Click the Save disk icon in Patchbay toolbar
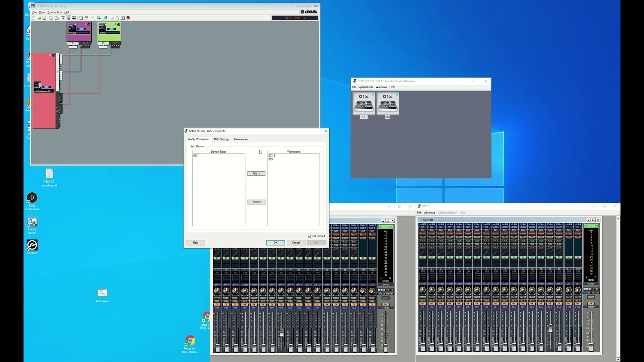This screenshot has height=362, width=644. (x=44, y=18)
